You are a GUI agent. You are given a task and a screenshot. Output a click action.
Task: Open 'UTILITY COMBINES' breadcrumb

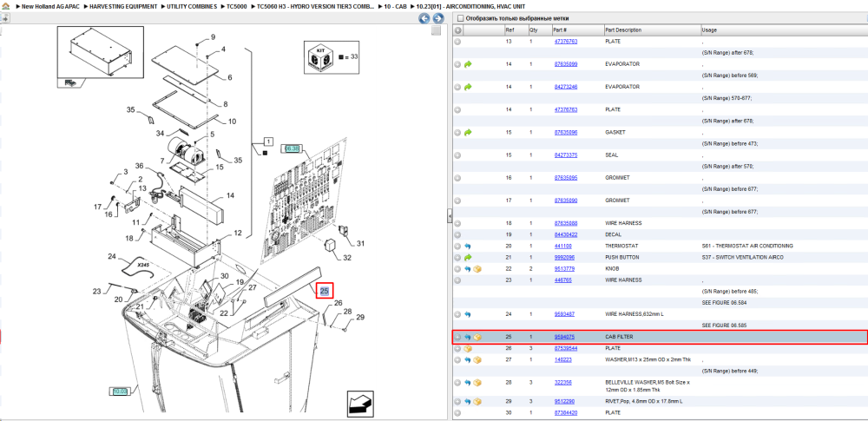coord(192,6)
